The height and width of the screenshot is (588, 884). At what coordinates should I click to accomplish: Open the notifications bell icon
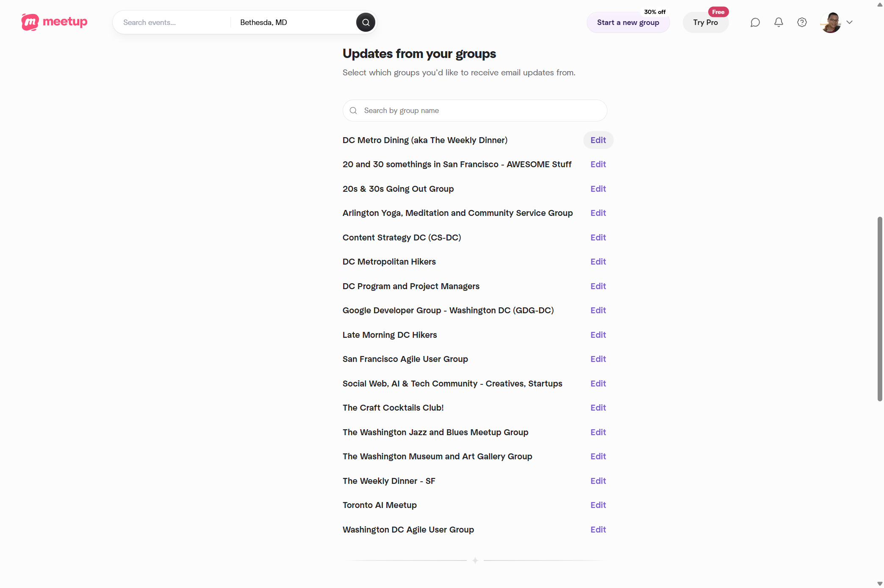click(779, 22)
